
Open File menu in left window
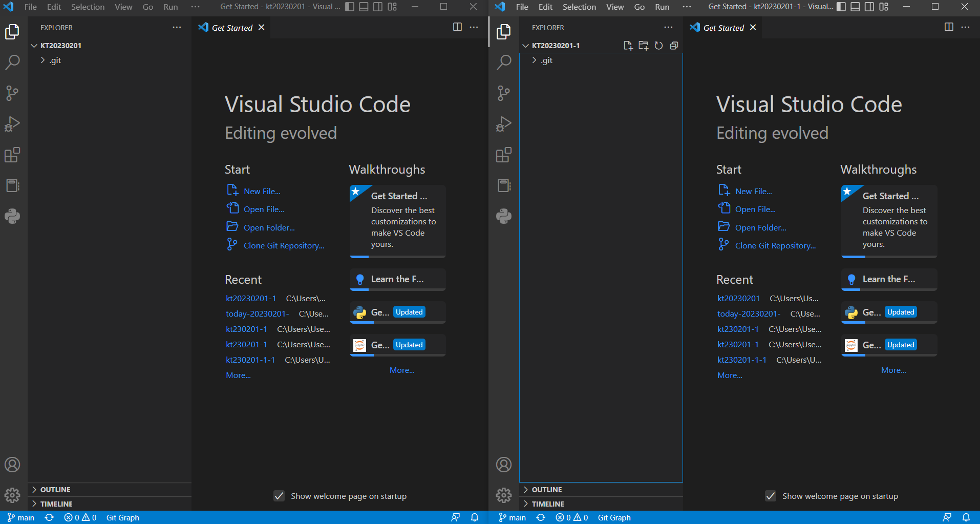pos(31,7)
